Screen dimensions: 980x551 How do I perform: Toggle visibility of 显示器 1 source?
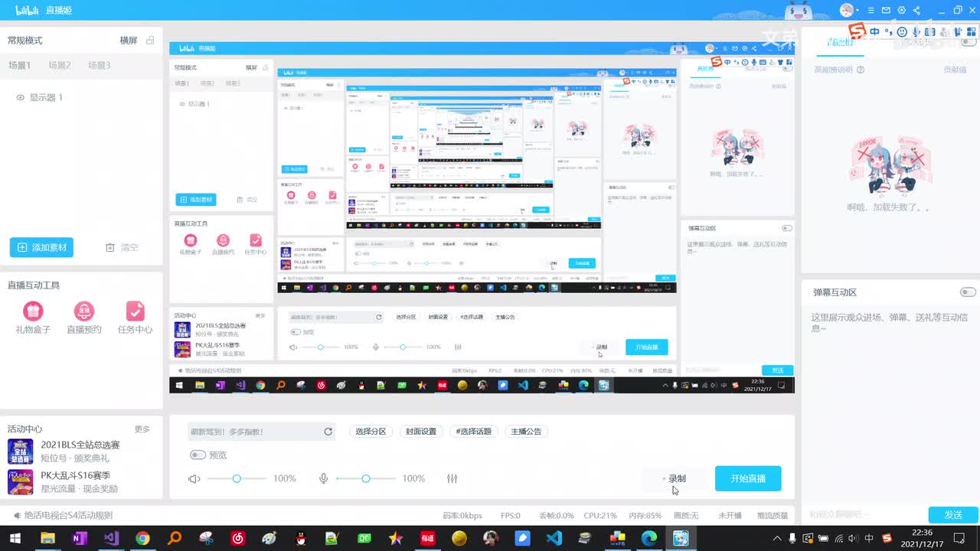21,97
